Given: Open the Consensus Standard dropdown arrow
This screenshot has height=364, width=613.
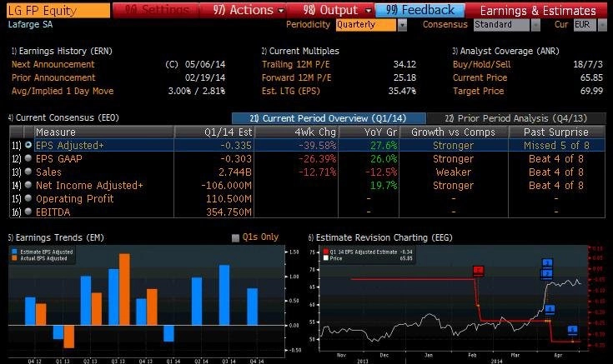Looking at the screenshot, I should click(x=535, y=25).
